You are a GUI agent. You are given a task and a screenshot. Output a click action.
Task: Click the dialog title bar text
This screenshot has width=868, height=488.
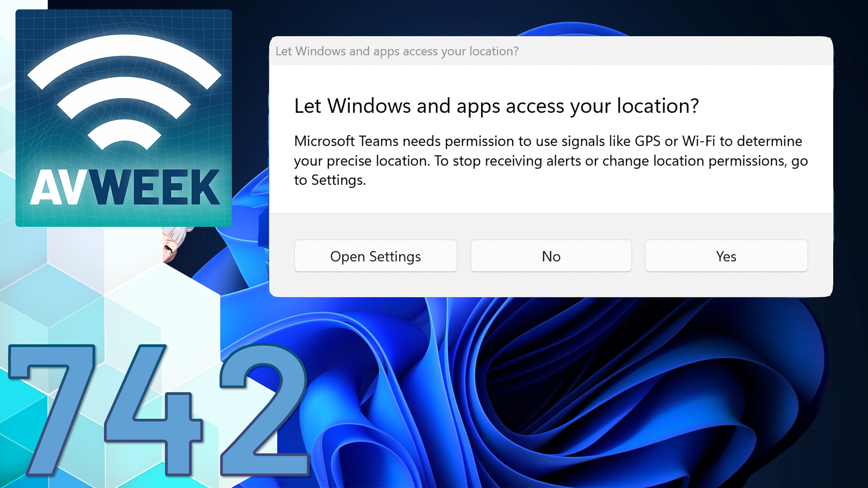click(x=397, y=51)
